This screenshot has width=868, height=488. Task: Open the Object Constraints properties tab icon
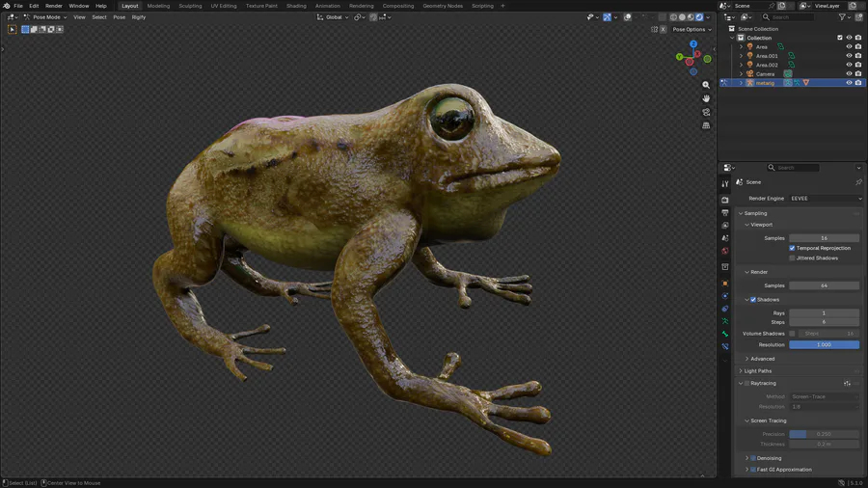coord(725,309)
